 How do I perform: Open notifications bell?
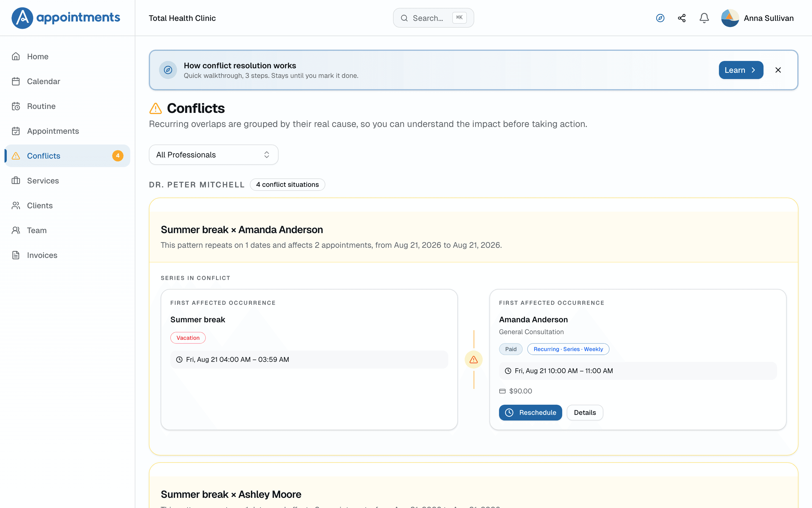(704, 18)
